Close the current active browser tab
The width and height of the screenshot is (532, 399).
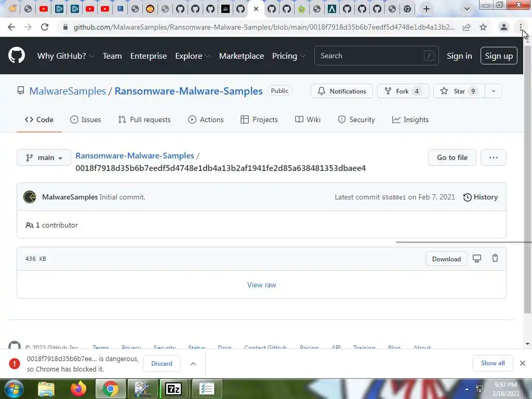[x=256, y=9]
